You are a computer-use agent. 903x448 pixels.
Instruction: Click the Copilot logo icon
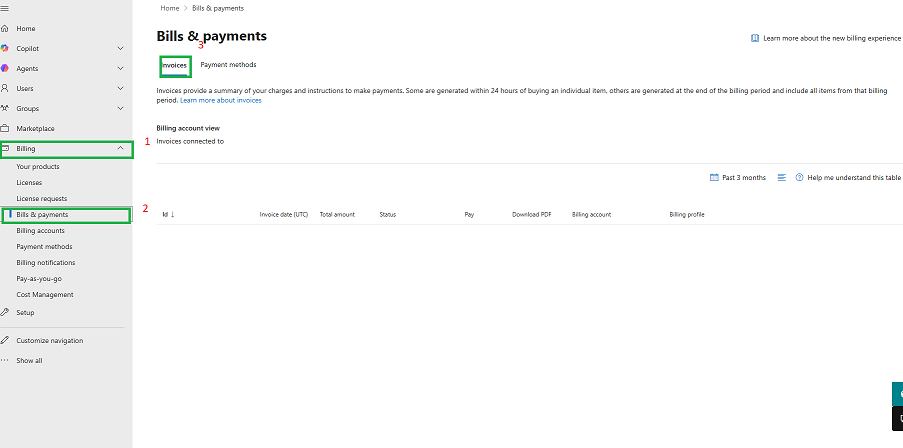(5, 48)
